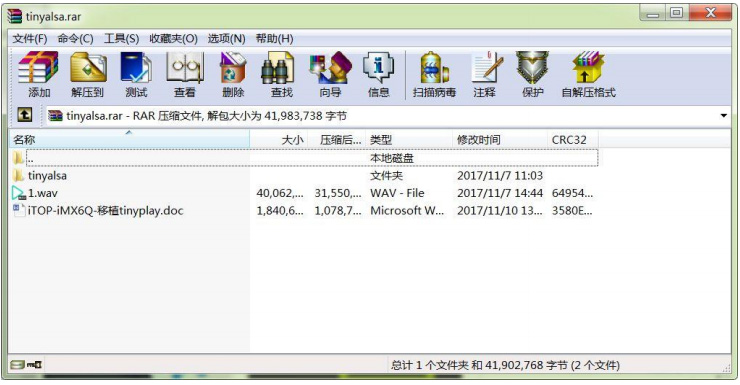This screenshot has width=740, height=385.
Task: Click the Comment (注释) toolbar icon
Action: tap(486, 68)
